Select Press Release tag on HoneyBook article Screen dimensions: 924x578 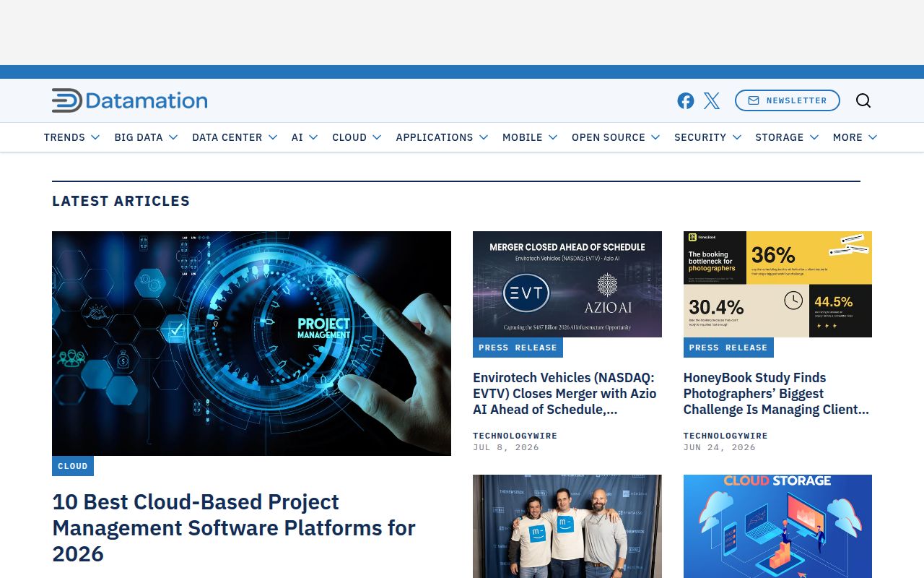pyautogui.click(x=728, y=348)
